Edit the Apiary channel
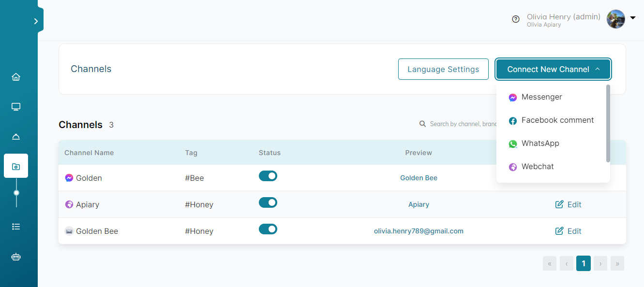This screenshot has height=287, width=644. point(569,204)
